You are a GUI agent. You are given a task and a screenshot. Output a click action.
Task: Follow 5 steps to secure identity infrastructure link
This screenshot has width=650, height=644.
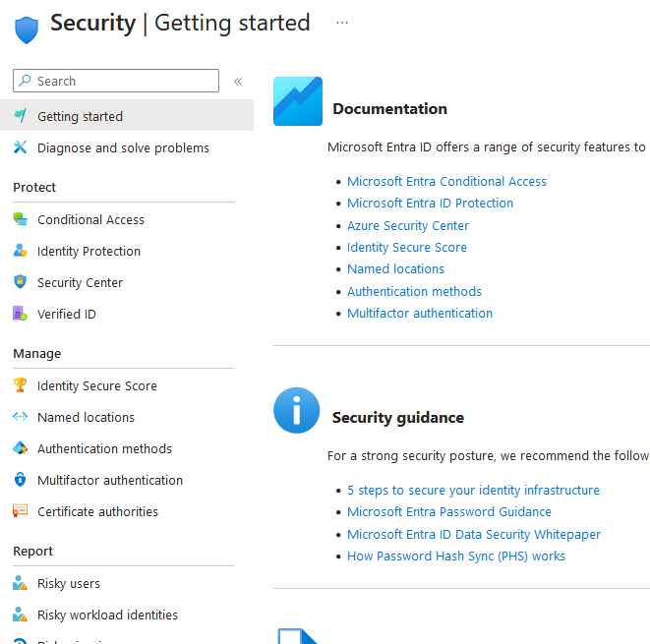(x=473, y=490)
